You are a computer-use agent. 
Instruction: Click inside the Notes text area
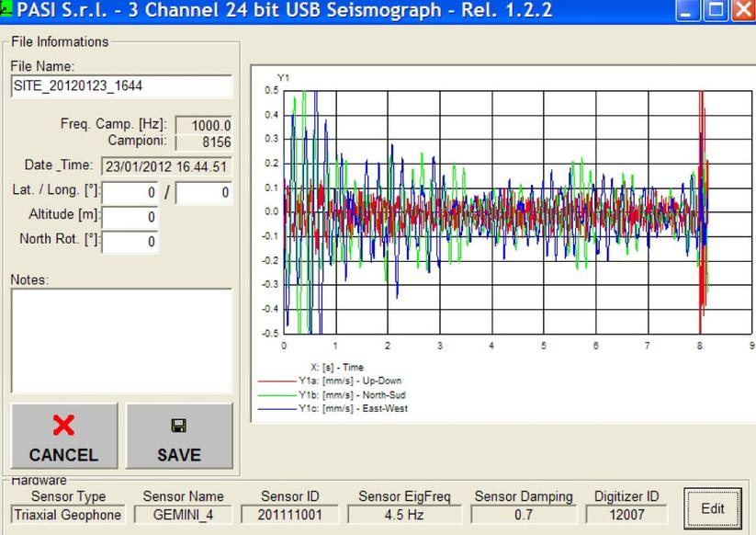click(x=121, y=340)
